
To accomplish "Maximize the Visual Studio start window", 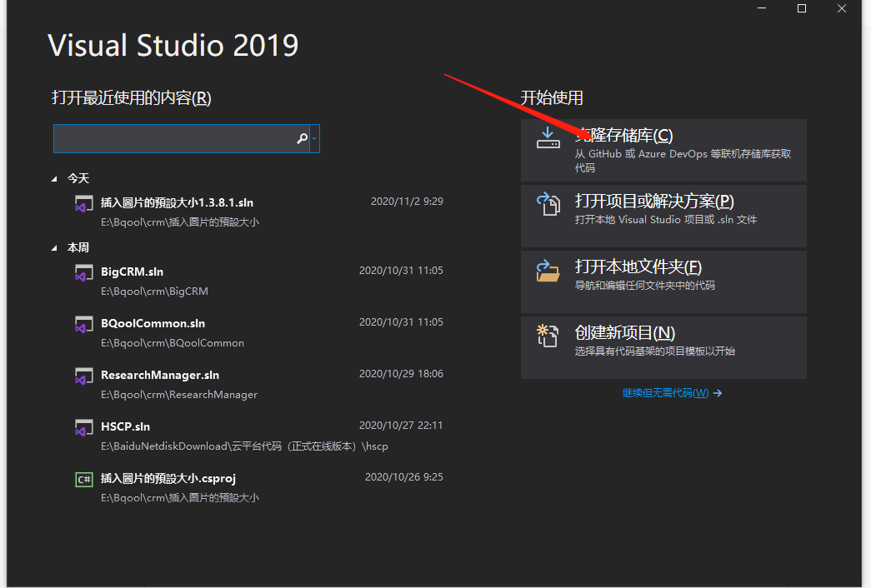I will tap(802, 8).
